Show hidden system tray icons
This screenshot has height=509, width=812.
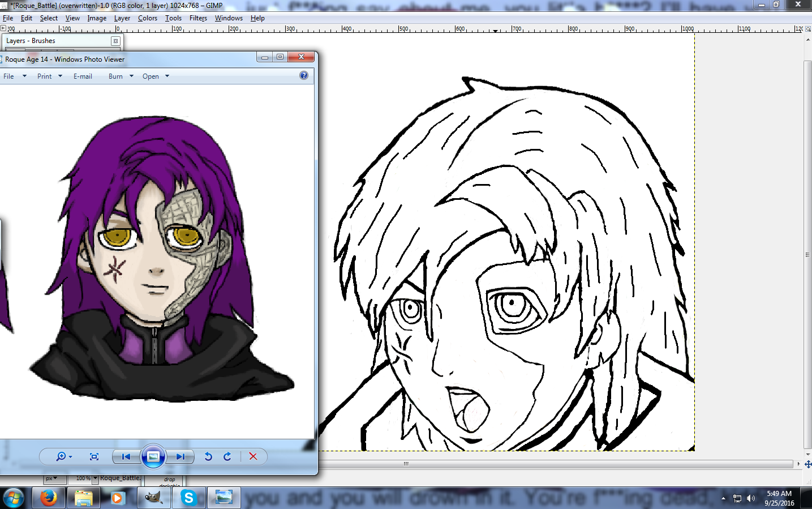tap(723, 498)
